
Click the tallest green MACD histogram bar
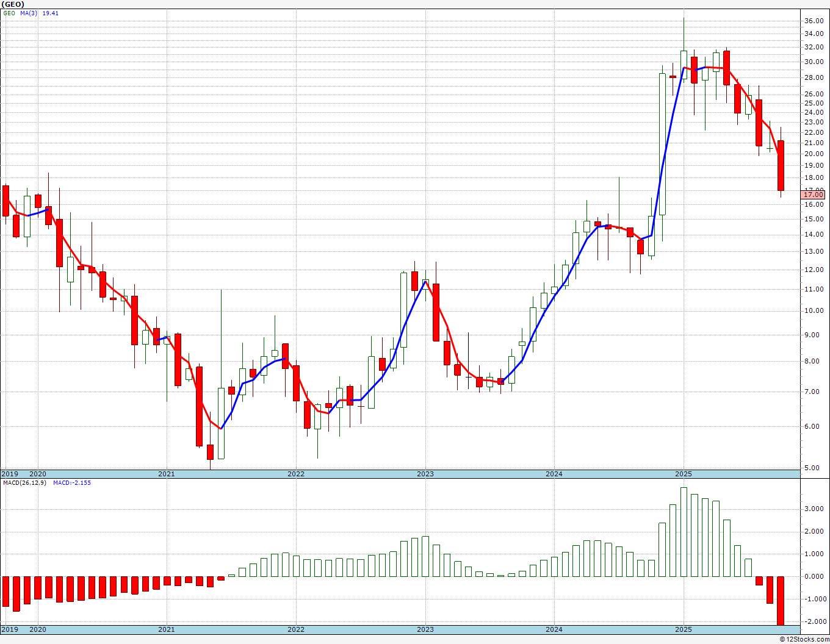(684, 532)
